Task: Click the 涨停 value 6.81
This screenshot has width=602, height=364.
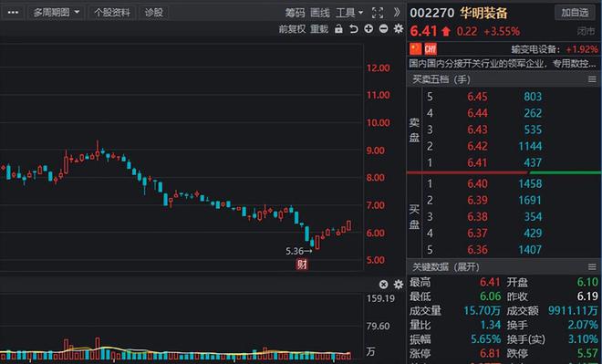Action: (x=490, y=354)
